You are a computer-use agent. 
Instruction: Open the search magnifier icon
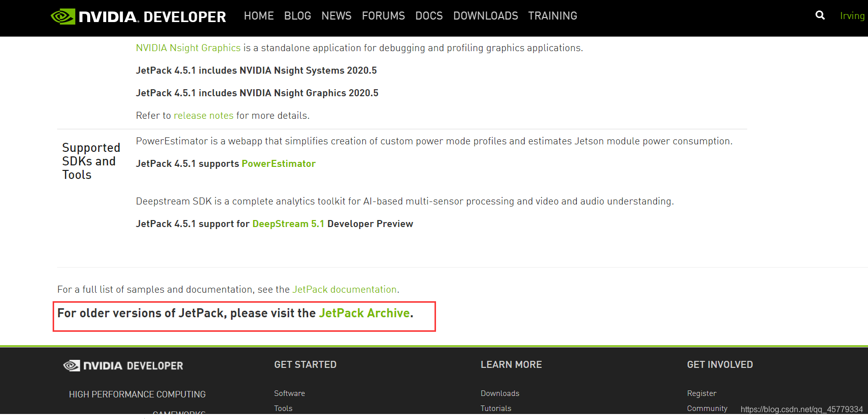point(820,16)
